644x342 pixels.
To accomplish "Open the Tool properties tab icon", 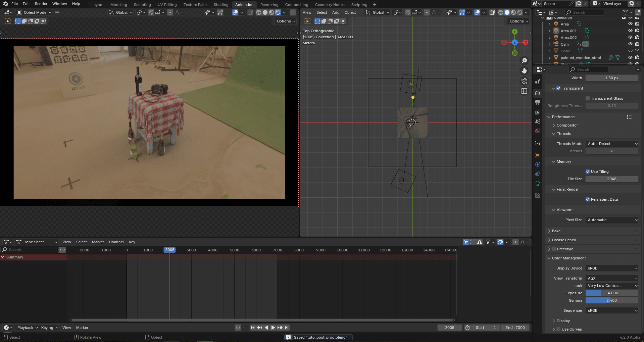I will 538,81.
